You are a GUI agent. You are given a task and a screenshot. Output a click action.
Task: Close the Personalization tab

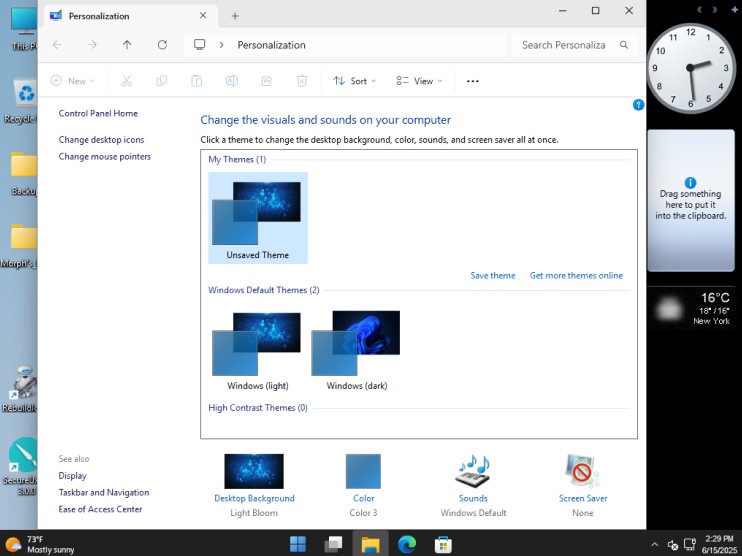[x=203, y=16]
